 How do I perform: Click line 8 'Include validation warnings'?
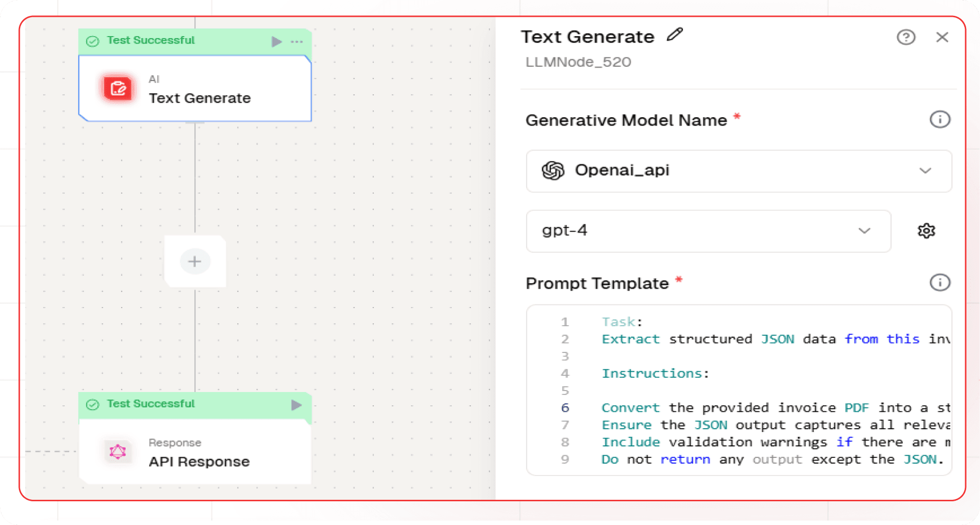click(714, 442)
